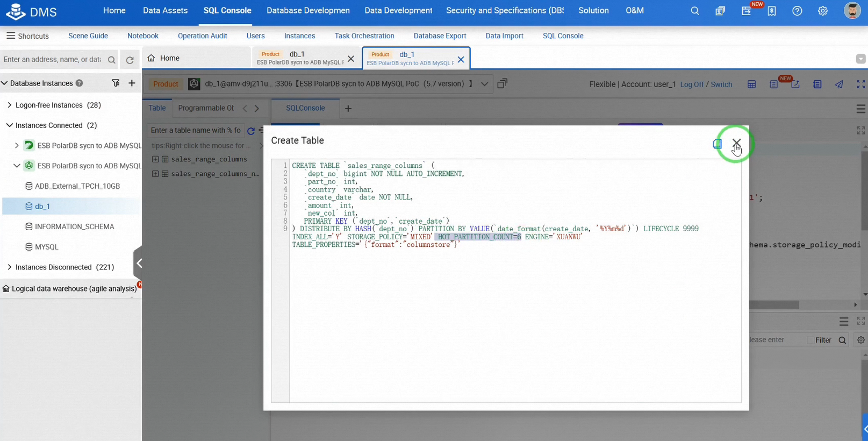This screenshot has height=441, width=868.
Task: Open the instance selector dropdown arrow
Action: (484, 84)
